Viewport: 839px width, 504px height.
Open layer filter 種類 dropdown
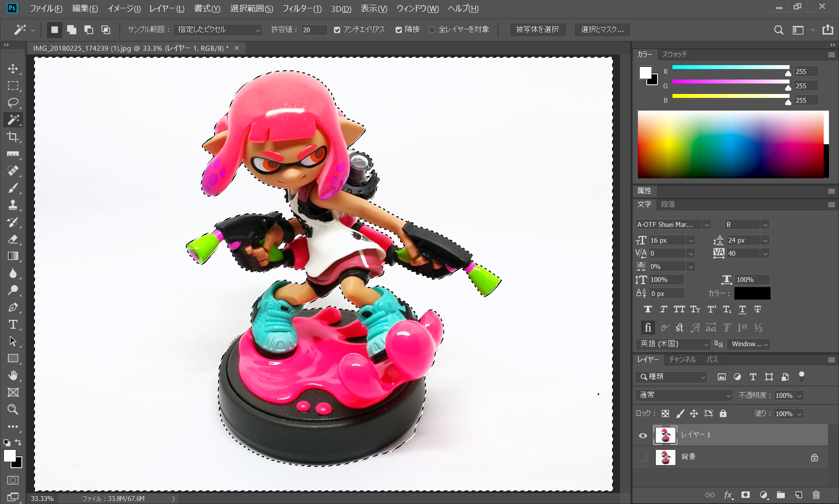[x=671, y=377]
